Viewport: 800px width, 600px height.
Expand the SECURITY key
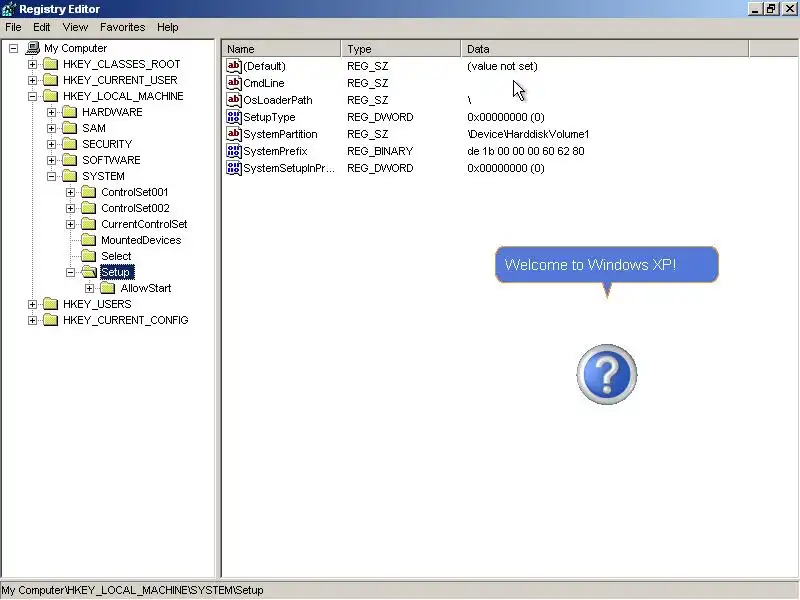pos(52,144)
